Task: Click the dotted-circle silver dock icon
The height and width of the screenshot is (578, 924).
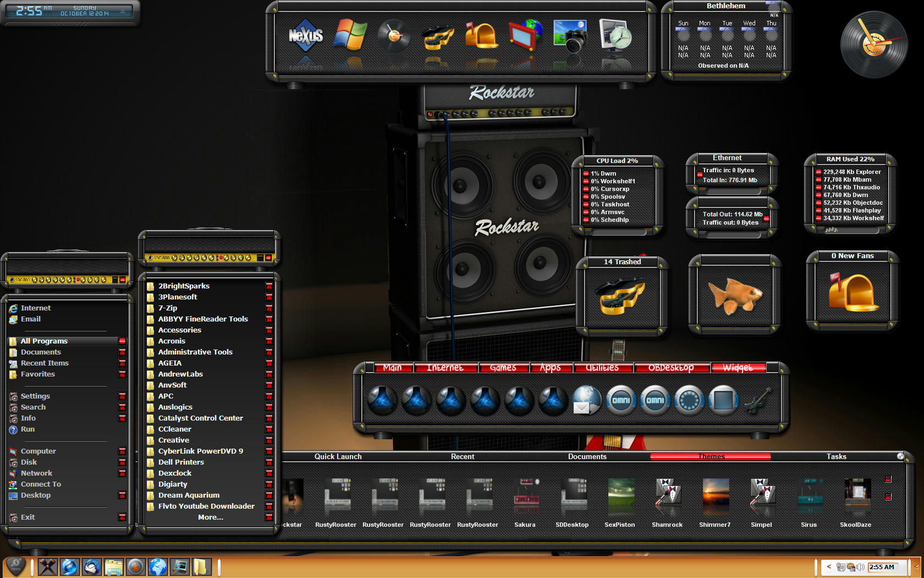Action: click(689, 400)
